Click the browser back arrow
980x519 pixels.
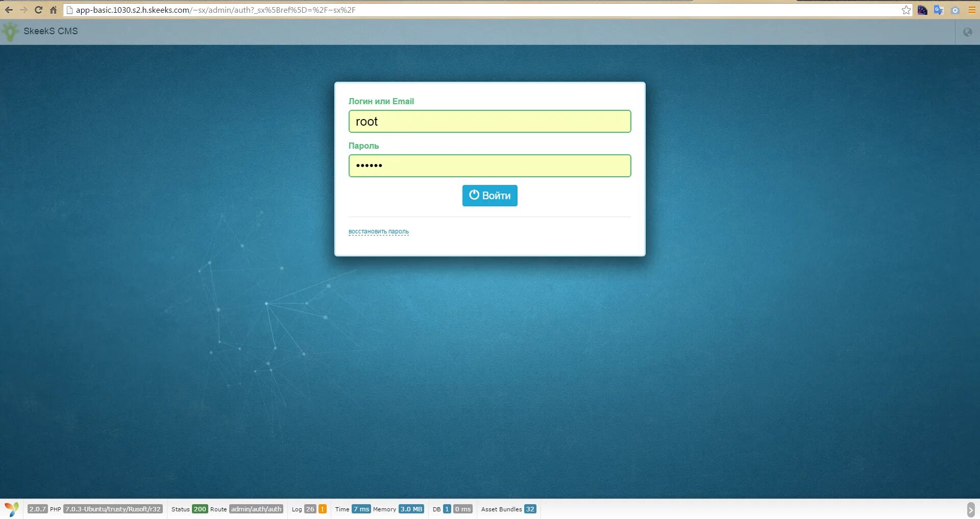(9, 10)
